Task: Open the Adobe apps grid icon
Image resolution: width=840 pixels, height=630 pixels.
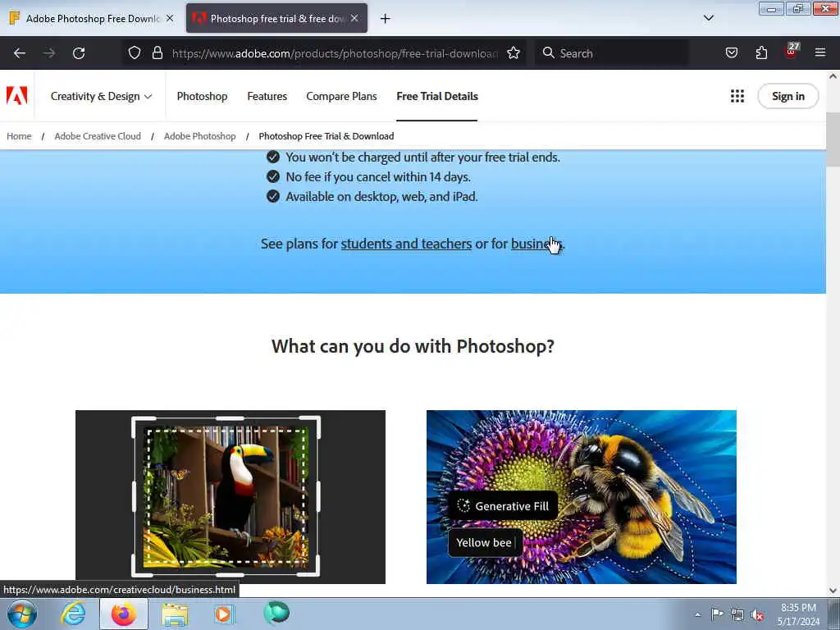Action: [737, 96]
